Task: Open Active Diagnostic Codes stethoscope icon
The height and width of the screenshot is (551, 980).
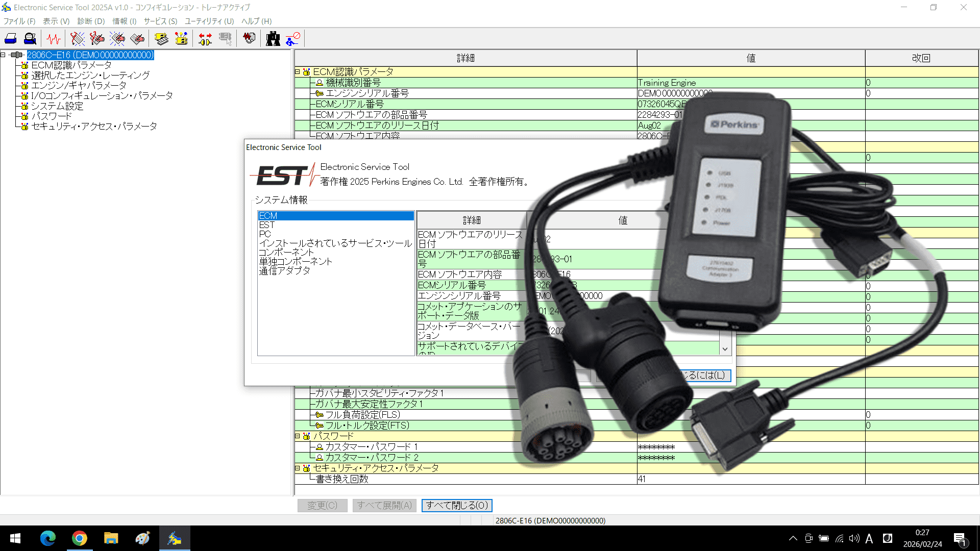Action: click(x=78, y=39)
